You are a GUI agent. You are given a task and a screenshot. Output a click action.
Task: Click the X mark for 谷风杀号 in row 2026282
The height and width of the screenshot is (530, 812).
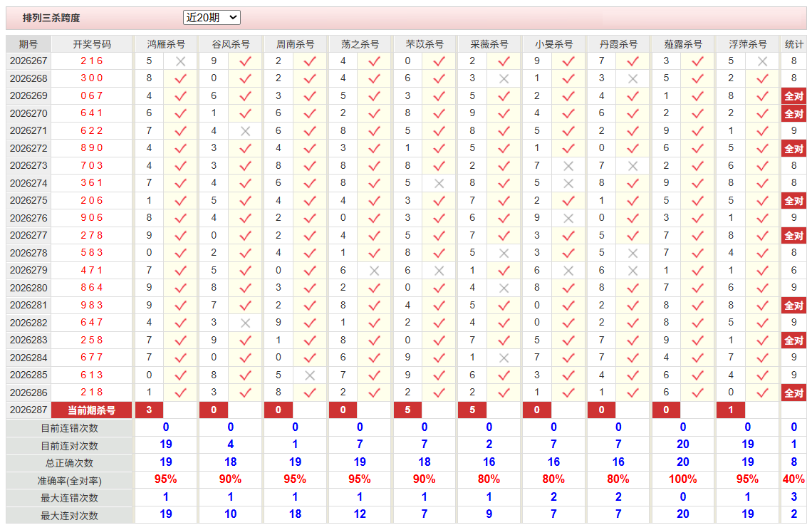246,323
